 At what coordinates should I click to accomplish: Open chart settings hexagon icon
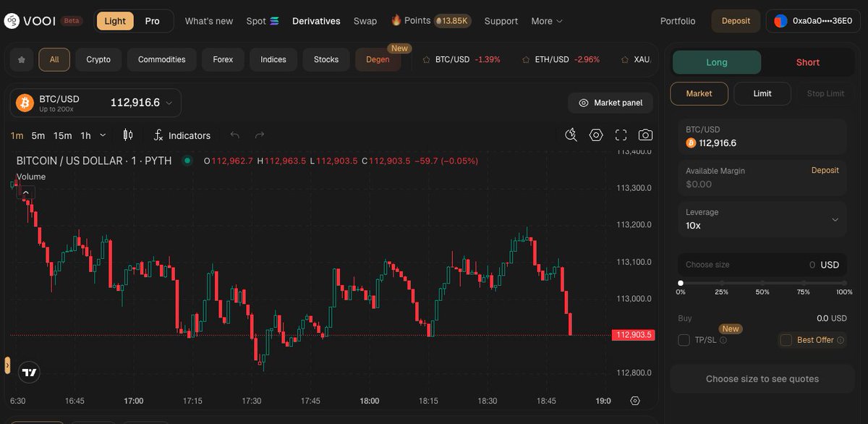(x=596, y=135)
